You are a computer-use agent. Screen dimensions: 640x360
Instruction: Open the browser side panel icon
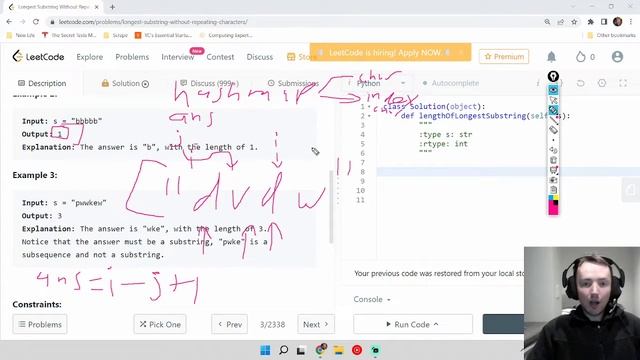(x=604, y=22)
